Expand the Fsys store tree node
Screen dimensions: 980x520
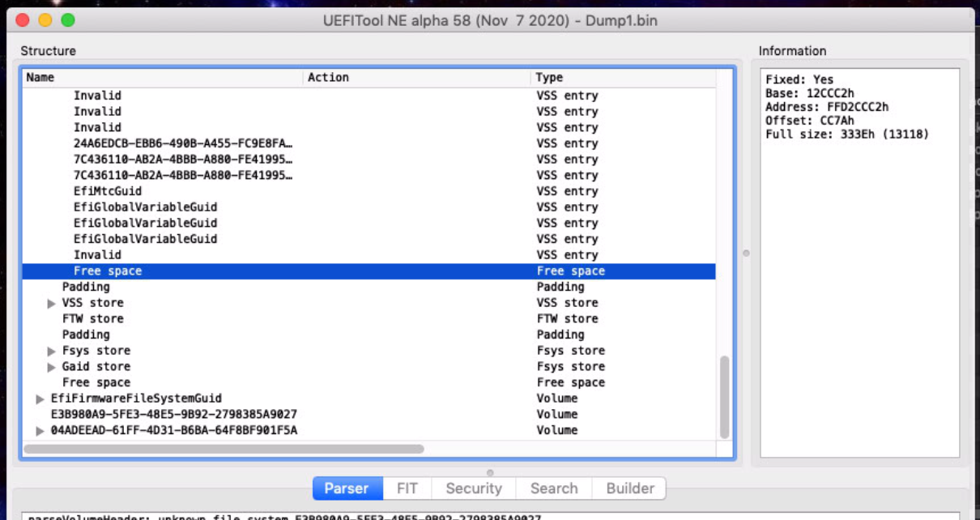point(53,351)
